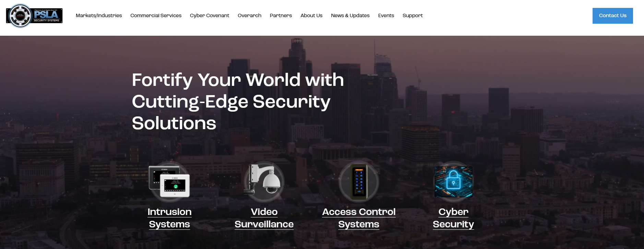This screenshot has height=249, width=644.
Task: Select Partners in the navigation bar
Action: point(281,15)
